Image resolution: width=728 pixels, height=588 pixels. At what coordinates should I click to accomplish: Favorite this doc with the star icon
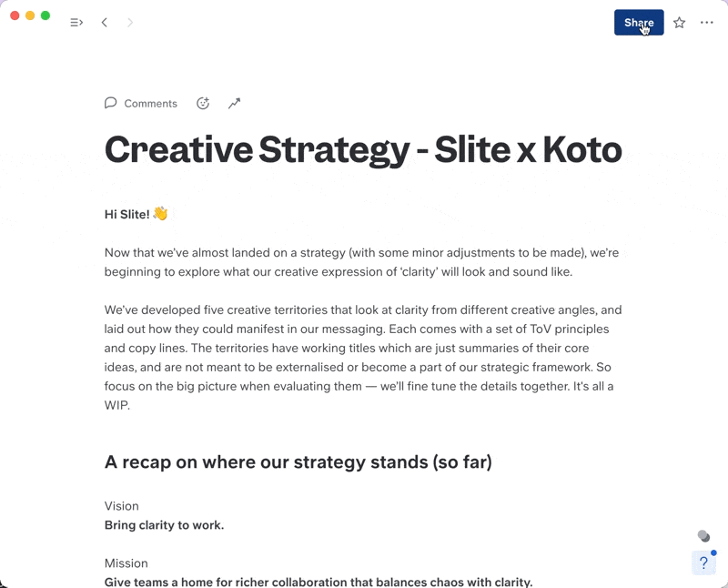tap(679, 22)
